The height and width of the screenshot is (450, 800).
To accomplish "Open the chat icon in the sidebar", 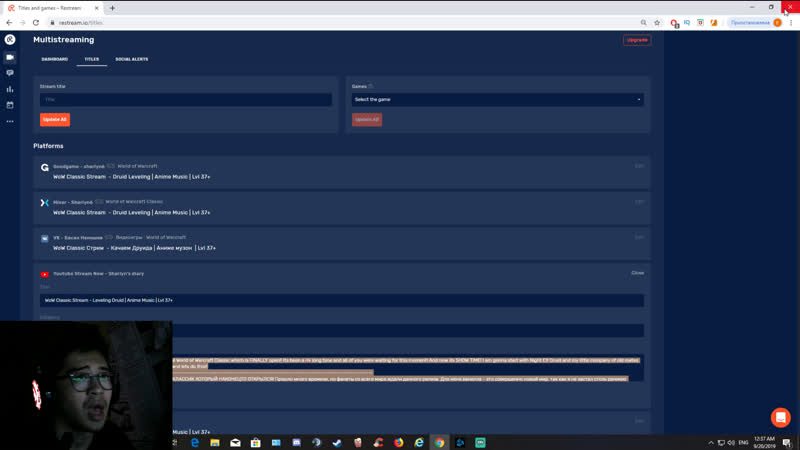I will (x=10, y=73).
